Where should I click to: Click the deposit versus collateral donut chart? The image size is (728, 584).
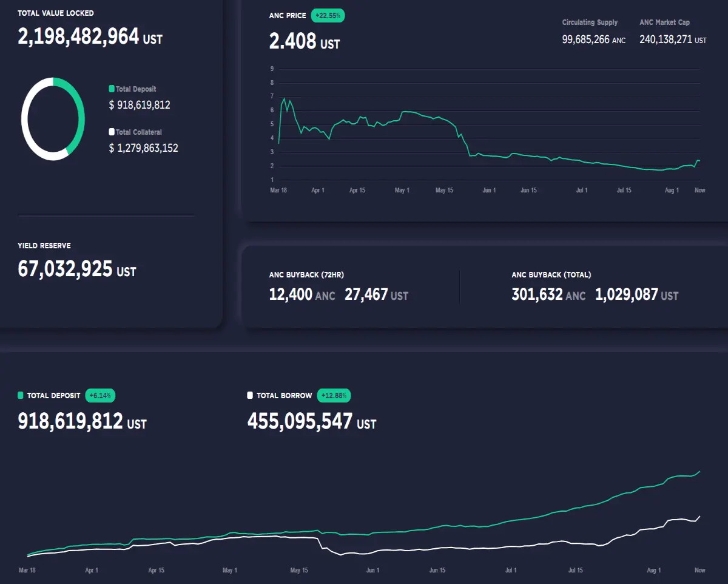pyautogui.click(x=53, y=119)
